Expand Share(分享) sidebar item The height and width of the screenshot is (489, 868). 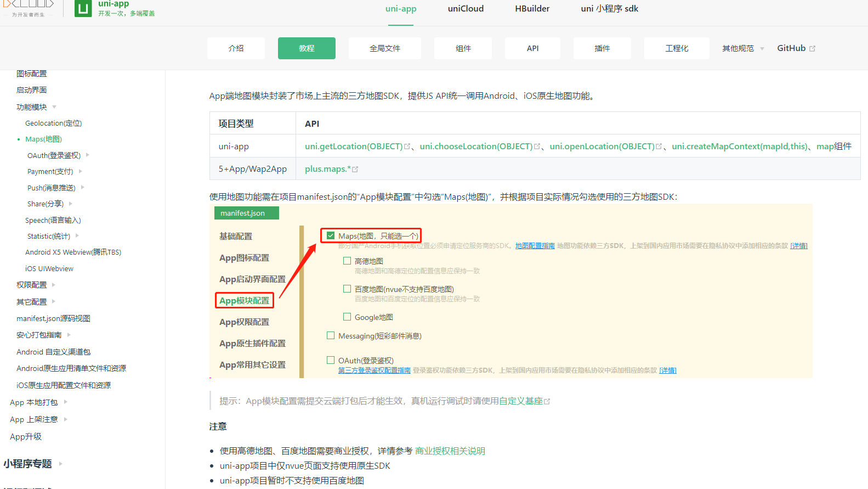click(71, 204)
